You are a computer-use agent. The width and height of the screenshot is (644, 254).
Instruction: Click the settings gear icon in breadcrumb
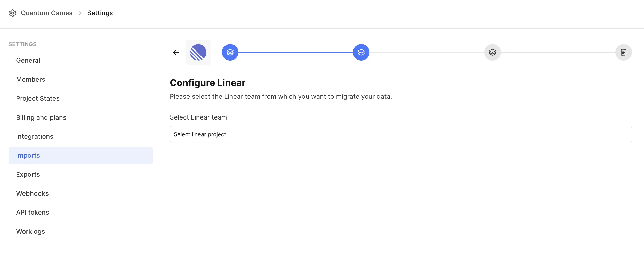click(13, 13)
